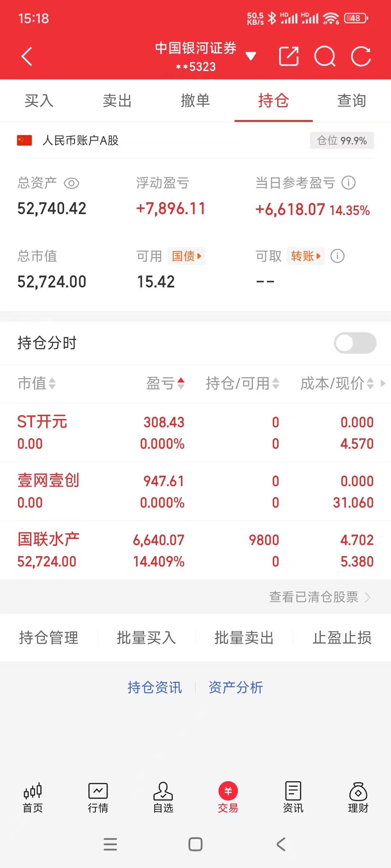Expand the account selector dropdown arrow

click(x=251, y=56)
